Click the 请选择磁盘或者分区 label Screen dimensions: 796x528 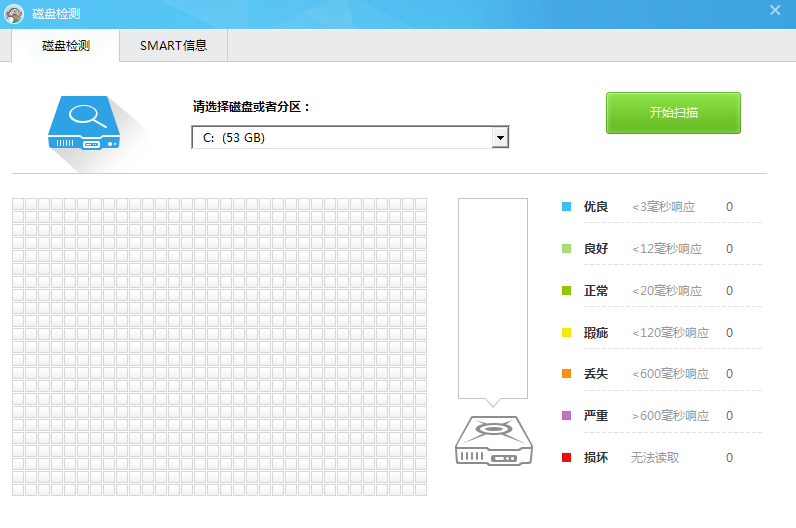pyautogui.click(x=251, y=107)
